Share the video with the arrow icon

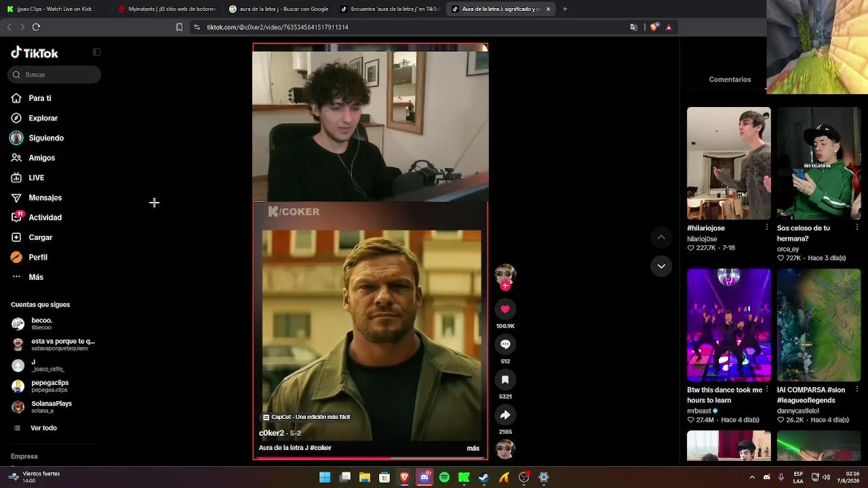coord(505,415)
